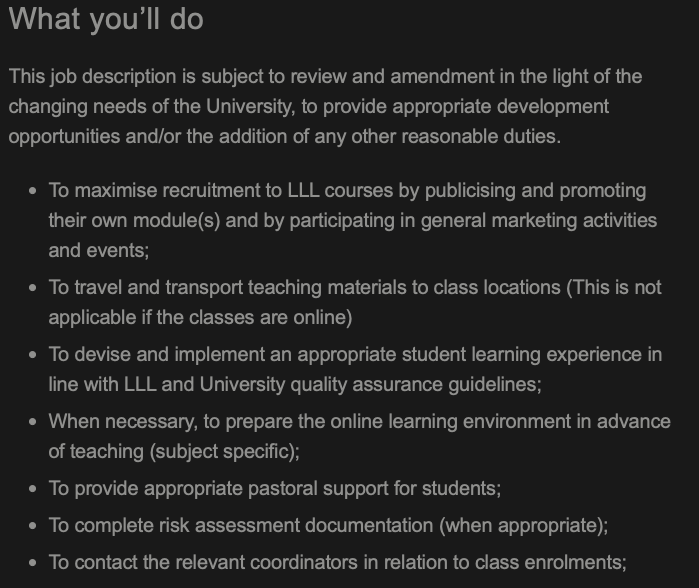Click the text "(when appropriate);"

click(524, 526)
